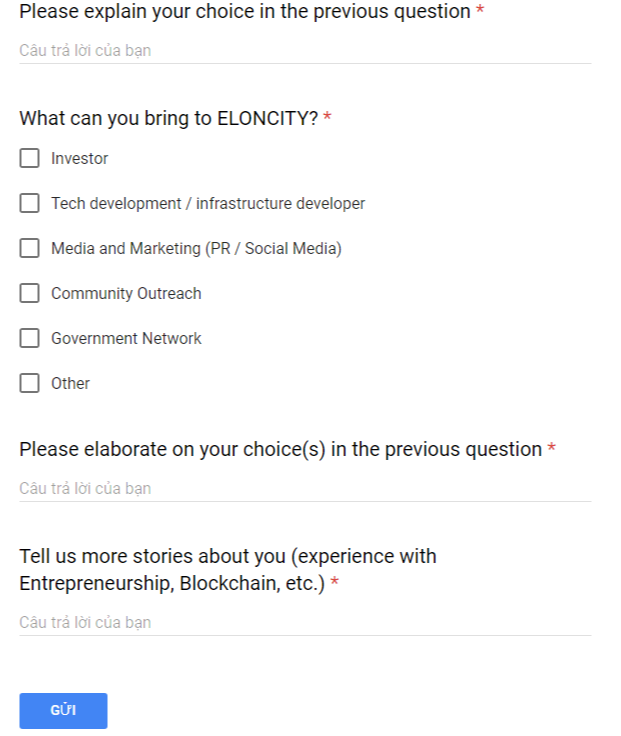Click the 'What can you bring to ELONCITY?' heading

point(169,118)
